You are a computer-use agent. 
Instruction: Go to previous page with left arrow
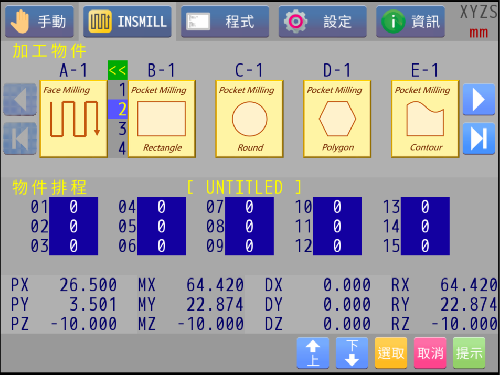pos(20,99)
